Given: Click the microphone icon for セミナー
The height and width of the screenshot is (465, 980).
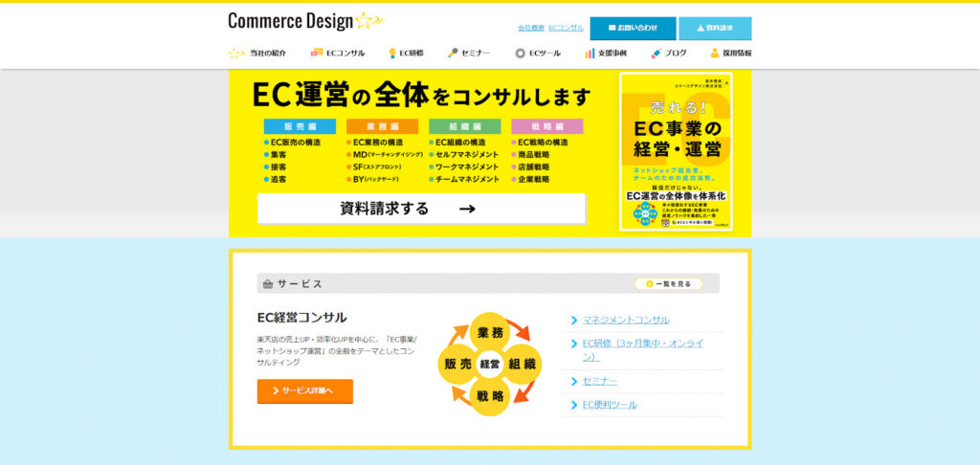Looking at the screenshot, I should tap(453, 54).
